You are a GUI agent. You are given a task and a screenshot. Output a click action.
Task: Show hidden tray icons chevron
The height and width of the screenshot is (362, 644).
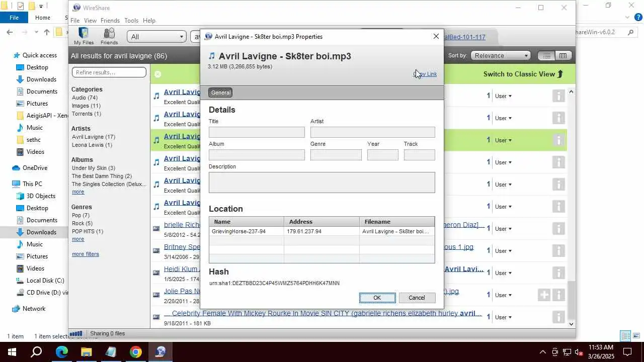click(542, 352)
